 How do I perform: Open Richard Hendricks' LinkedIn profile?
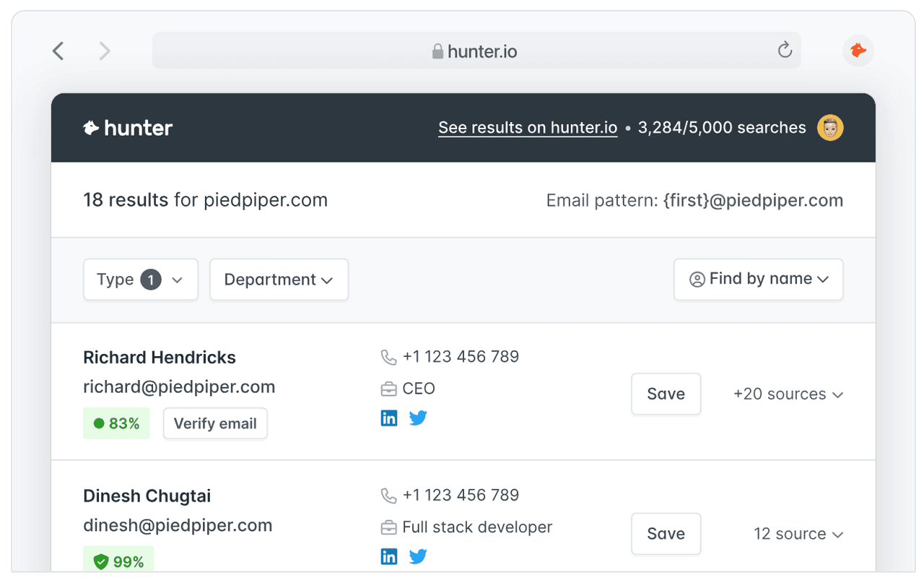point(389,418)
